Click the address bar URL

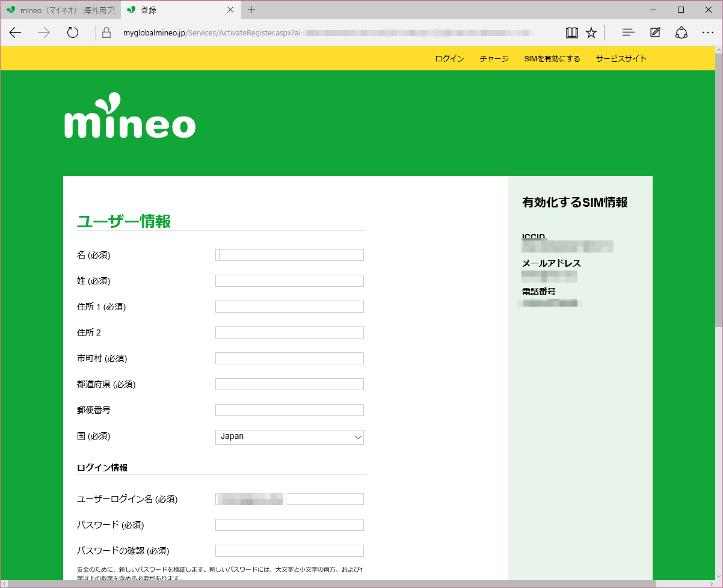click(328, 32)
